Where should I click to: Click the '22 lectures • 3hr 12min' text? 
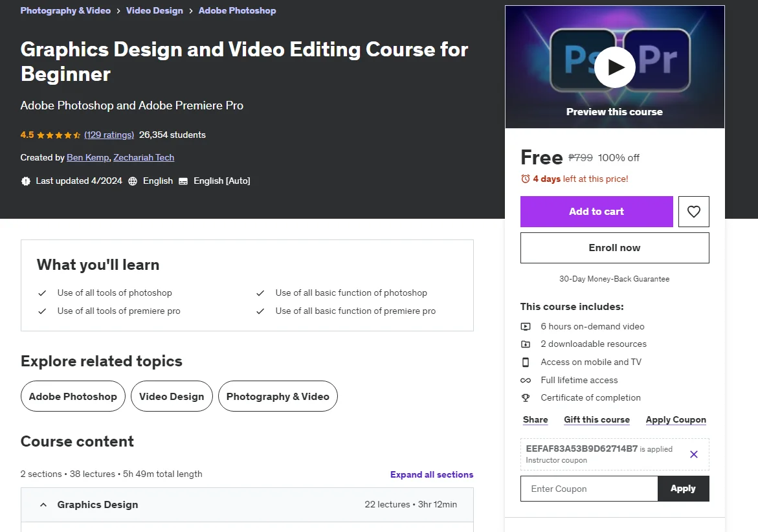[410, 504]
